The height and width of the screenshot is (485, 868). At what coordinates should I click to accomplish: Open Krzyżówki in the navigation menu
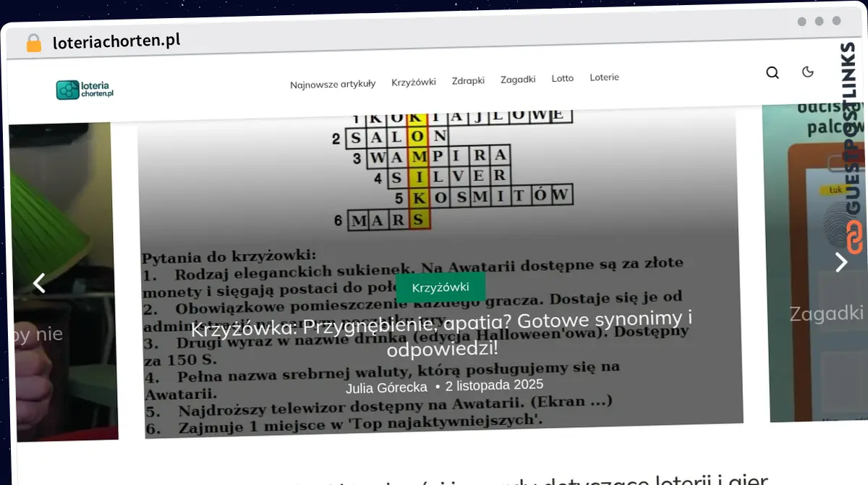(414, 82)
